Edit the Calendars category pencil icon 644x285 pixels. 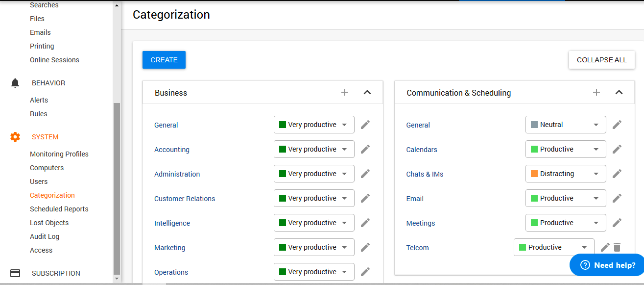[617, 149]
